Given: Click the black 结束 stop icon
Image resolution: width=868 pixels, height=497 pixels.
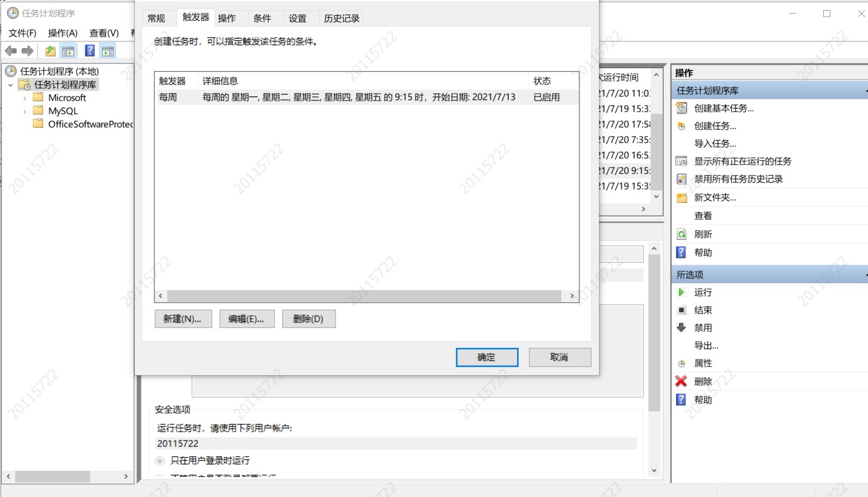Looking at the screenshot, I should (681, 310).
